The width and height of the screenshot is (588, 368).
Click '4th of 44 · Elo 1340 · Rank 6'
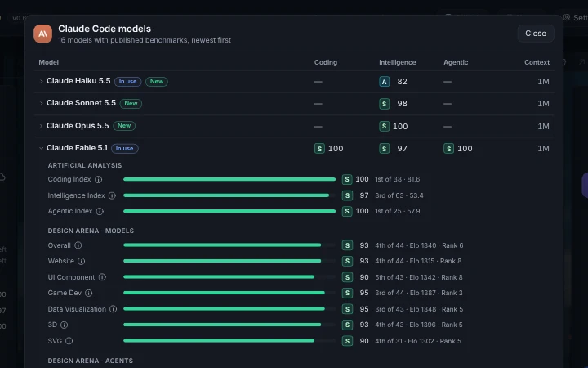pyautogui.click(x=419, y=245)
